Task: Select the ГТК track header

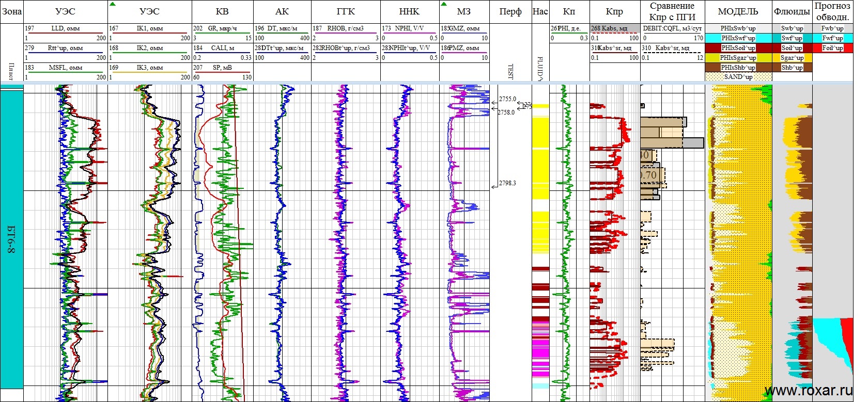Action: click(346, 11)
